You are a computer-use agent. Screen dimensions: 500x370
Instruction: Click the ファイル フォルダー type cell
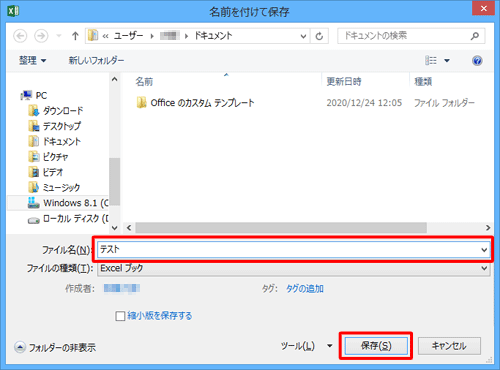444,103
